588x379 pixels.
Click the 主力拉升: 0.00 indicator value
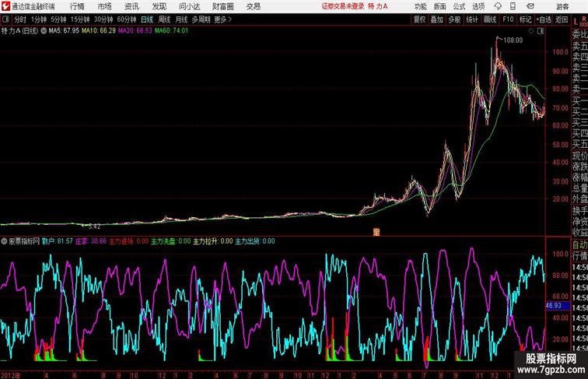[x=212, y=241]
